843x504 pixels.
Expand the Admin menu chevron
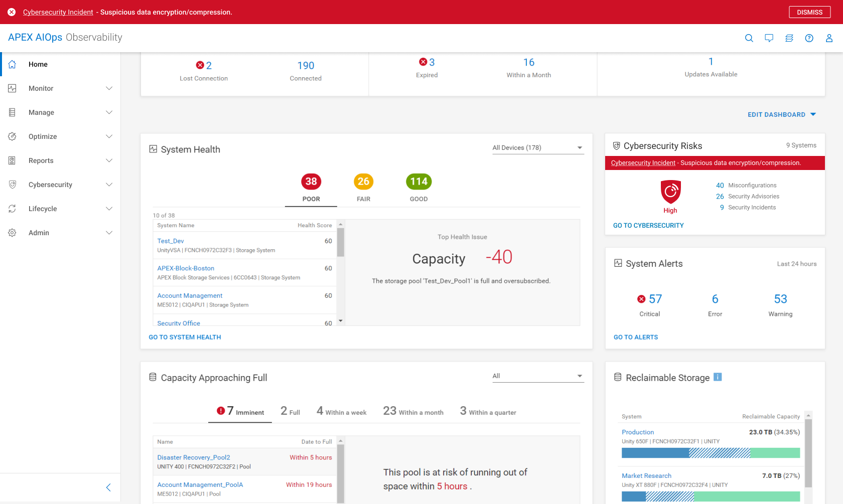tap(109, 233)
